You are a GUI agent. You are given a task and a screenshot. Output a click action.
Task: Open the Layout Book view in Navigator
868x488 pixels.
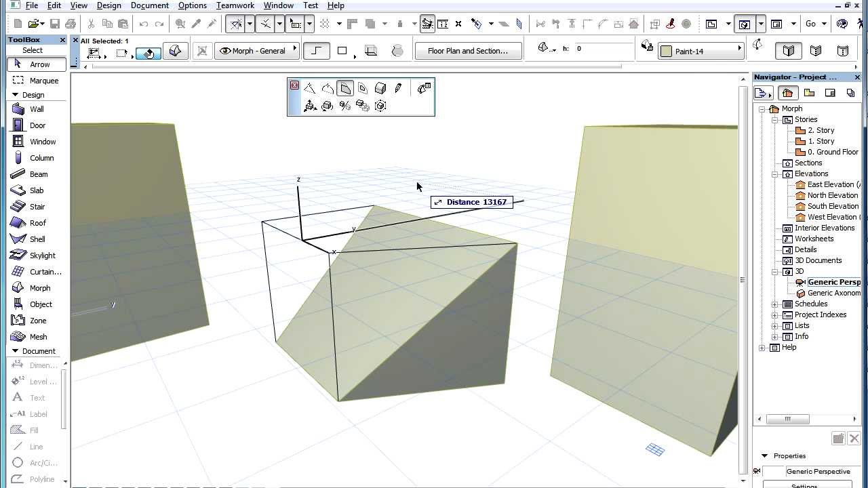pyautogui.click(x=830, y=93)
